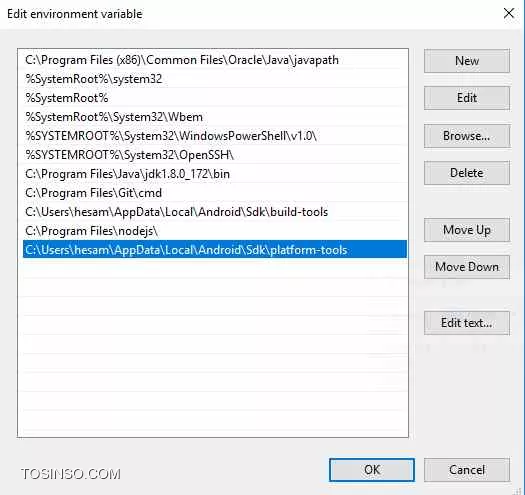
Task: Open the Edit text... view
Action: 467,323
